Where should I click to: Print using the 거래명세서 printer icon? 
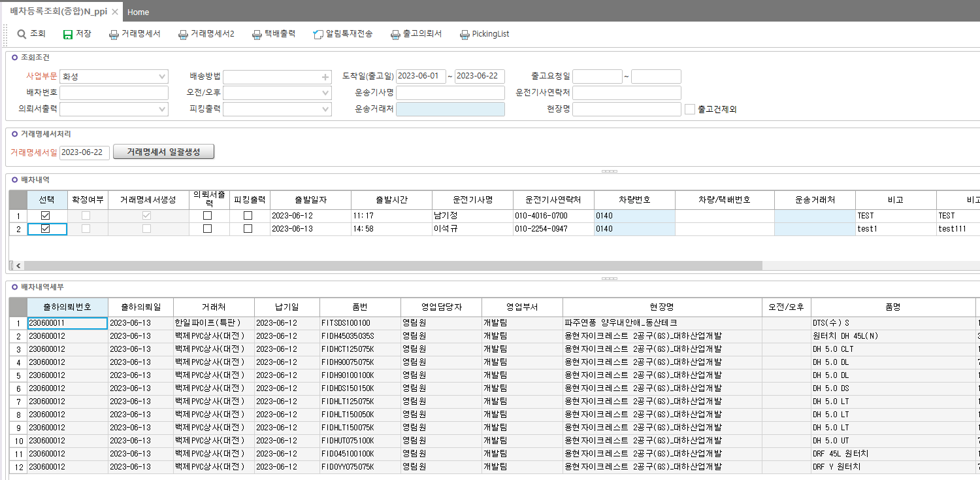click(x=114, y=34)
